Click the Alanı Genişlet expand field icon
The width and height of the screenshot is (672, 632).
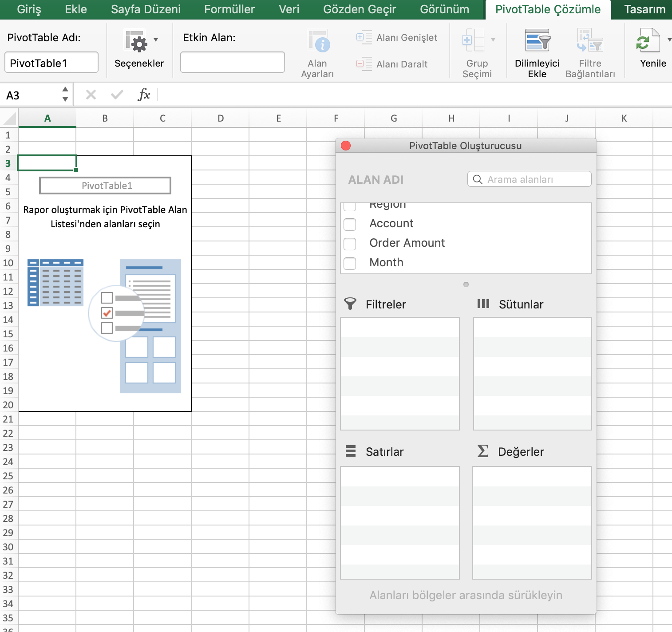point(364,38)
